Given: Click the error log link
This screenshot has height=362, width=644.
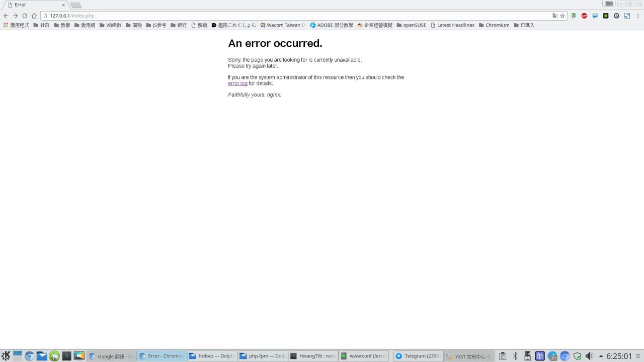Looking at the screenshot, I should pos(237,83).
